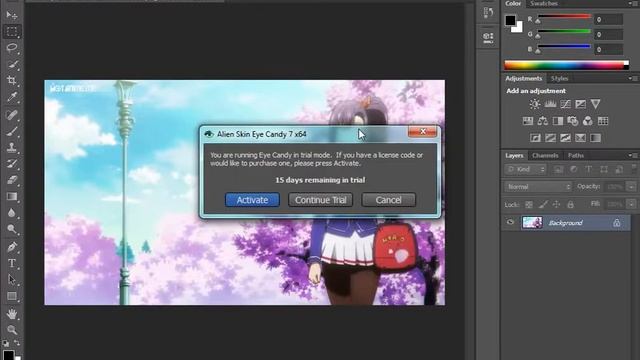This screenshot has height=360, width=640.
Task: Open the Fill slider arrow
Action: pos(631,204)
